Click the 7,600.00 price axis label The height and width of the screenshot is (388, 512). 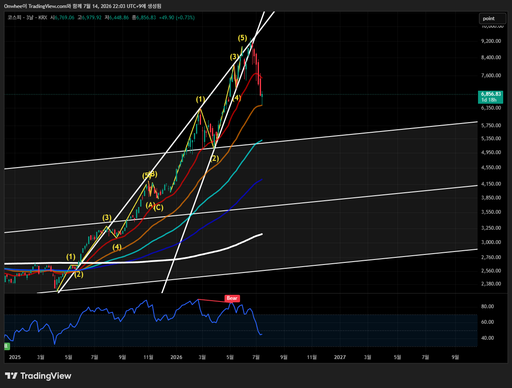(x=491, y=75)
